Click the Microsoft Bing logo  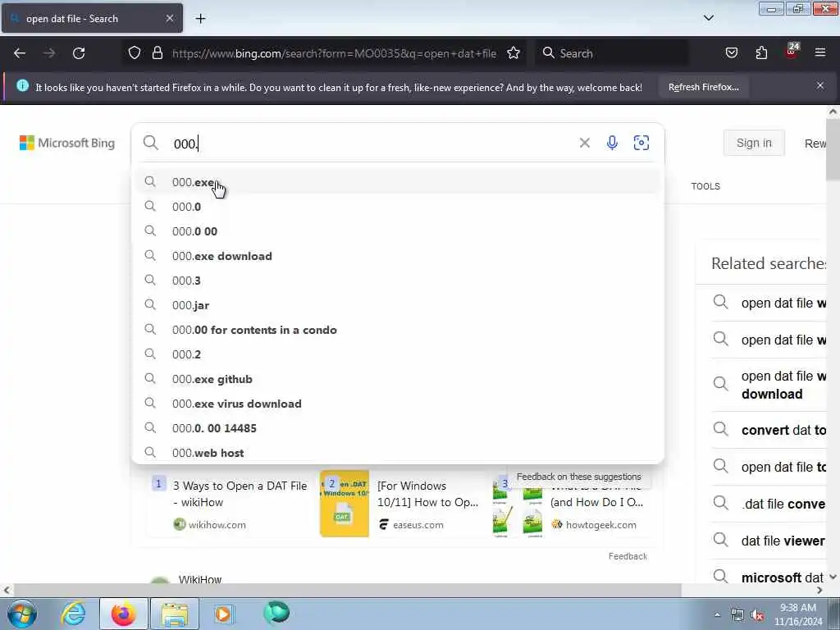click(67, 143)
